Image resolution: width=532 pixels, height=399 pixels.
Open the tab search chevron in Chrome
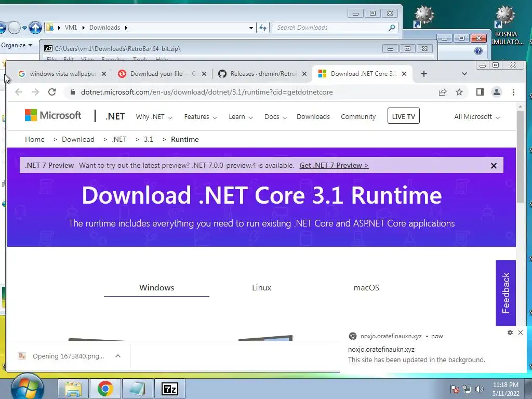tap(464, 74)
